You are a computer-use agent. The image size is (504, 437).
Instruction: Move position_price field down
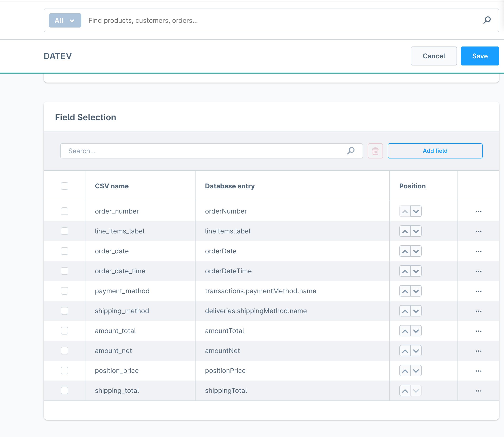click(x=416, y=371)
